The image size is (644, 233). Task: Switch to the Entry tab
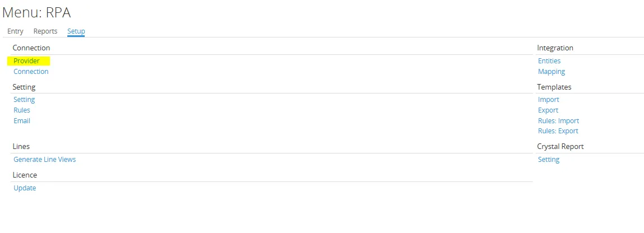pos(15,31)
